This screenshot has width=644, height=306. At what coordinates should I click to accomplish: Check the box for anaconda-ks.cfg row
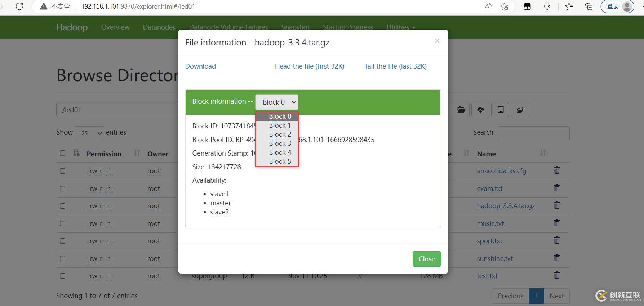click(62, 171)
